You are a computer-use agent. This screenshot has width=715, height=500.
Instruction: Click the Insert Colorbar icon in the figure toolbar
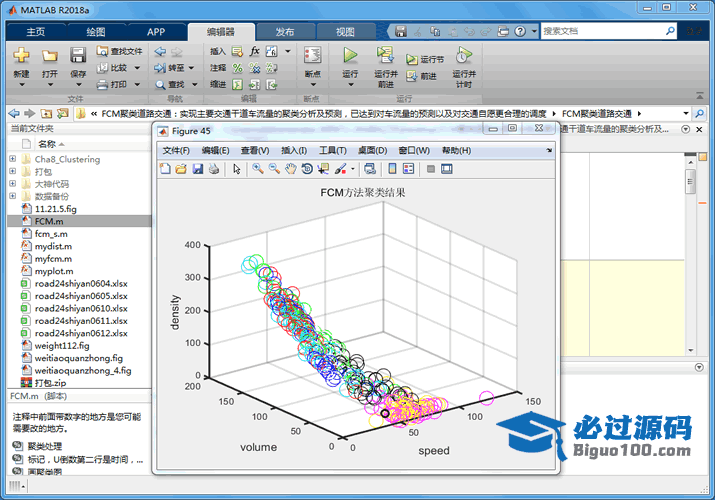tap(392, 169)
